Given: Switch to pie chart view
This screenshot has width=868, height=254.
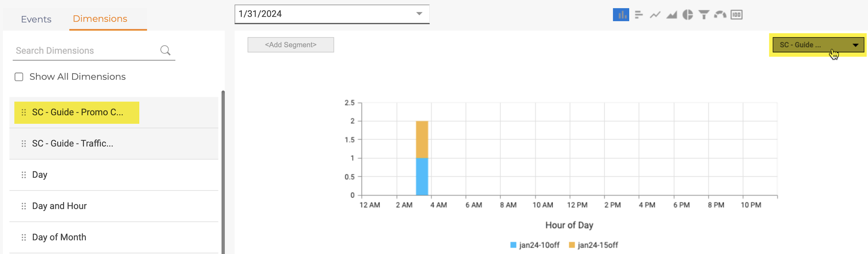Looking at the screenshot, I should point(687,15).
